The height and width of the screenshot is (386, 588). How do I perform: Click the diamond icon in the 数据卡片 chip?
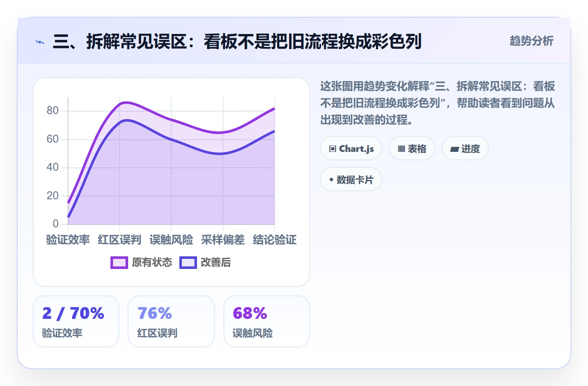(331, 180)
